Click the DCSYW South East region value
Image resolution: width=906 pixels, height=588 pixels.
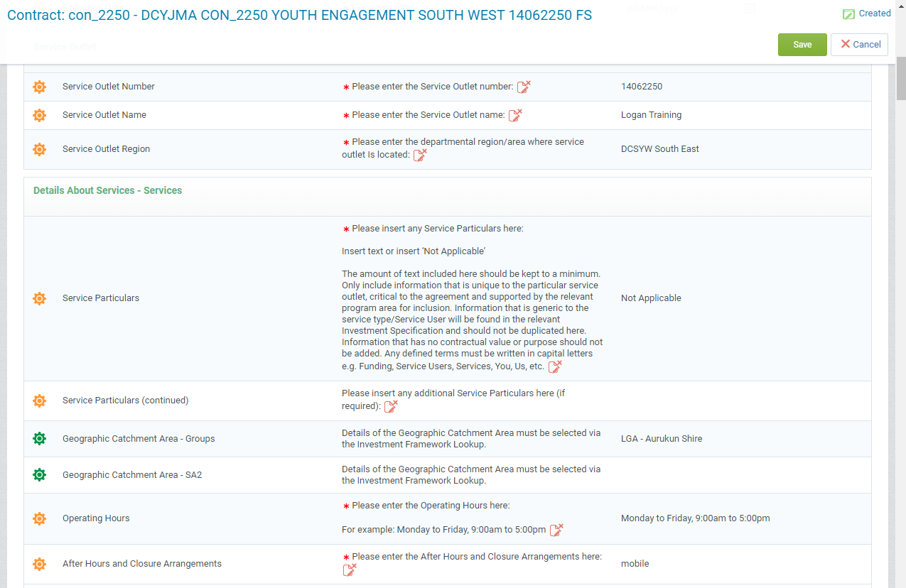pyautogui.click(x=659, y=149)
